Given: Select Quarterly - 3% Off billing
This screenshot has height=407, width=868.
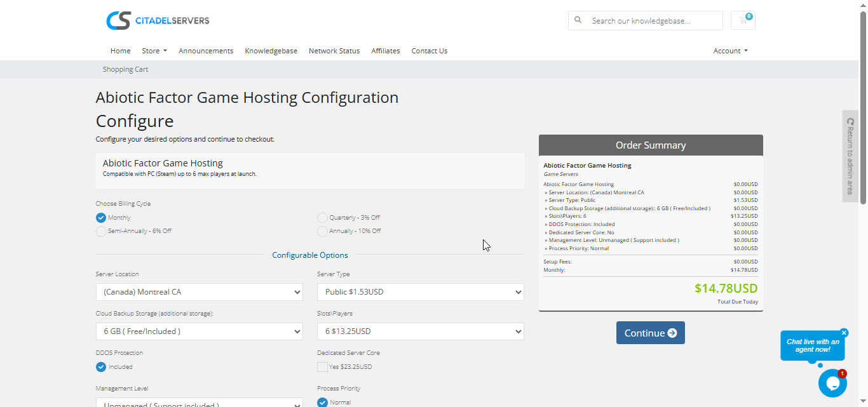Looking at the screenshot, I should pyautogui.click(x=323, y=218).
